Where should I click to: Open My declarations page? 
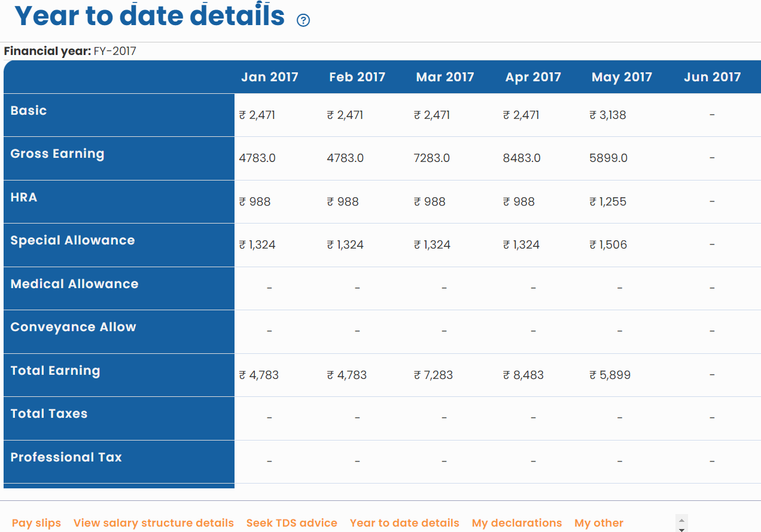pyautogui.click(x=517, y=523)
